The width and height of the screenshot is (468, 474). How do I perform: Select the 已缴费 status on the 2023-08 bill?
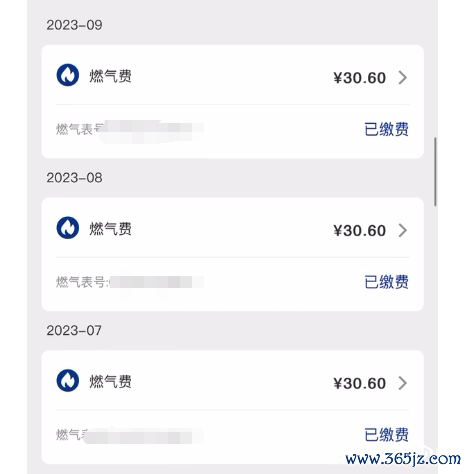click(x=387, y=282)
